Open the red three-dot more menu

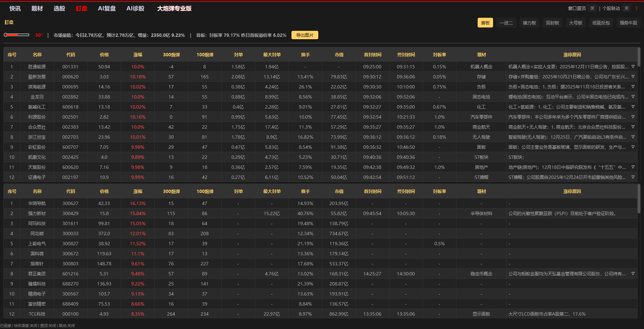(x=637, y=8)
